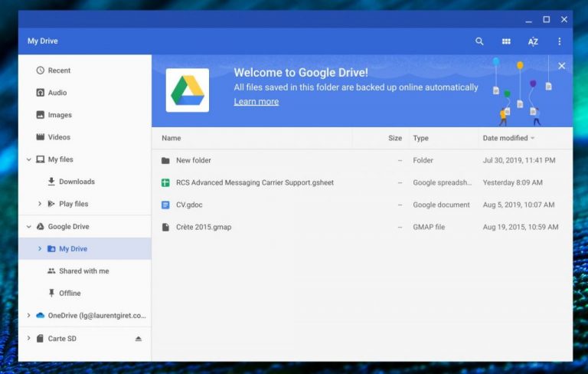The height and width of the screenshot is (374, 588).
Task: Click the GMAP file type cell
Action: [429, 227]
